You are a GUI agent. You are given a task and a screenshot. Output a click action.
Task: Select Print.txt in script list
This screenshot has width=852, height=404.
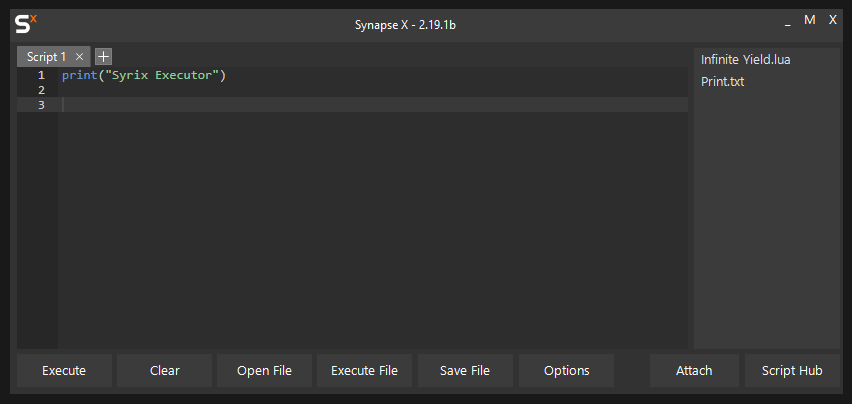[722, 82]
